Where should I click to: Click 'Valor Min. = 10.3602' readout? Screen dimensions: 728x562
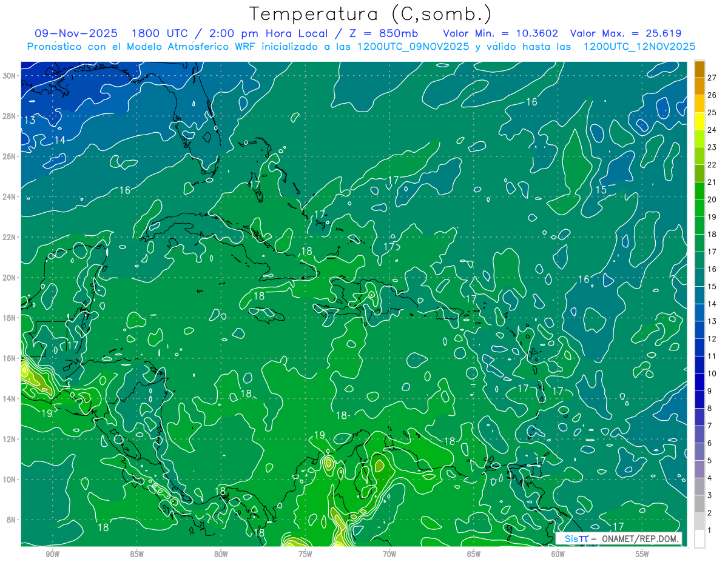(500, 33)
